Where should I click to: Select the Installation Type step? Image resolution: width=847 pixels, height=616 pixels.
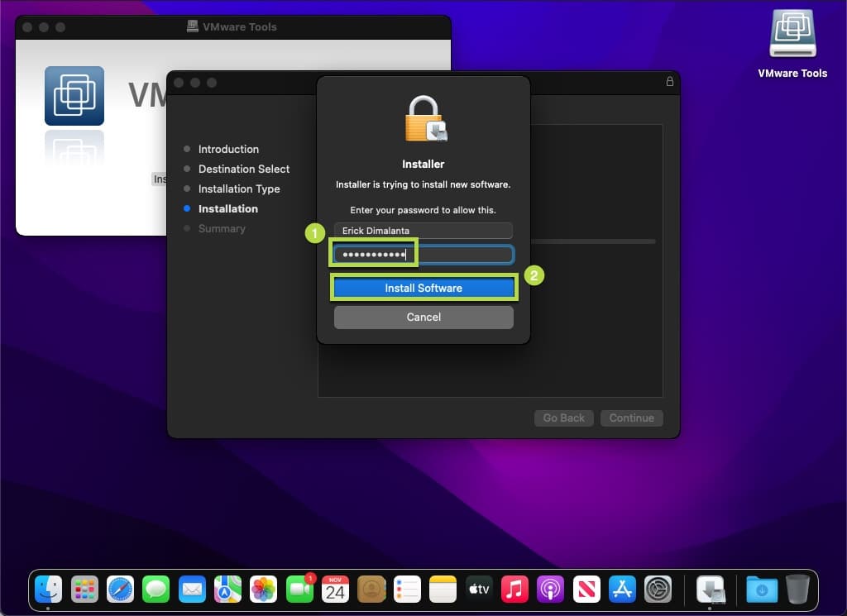239,189
